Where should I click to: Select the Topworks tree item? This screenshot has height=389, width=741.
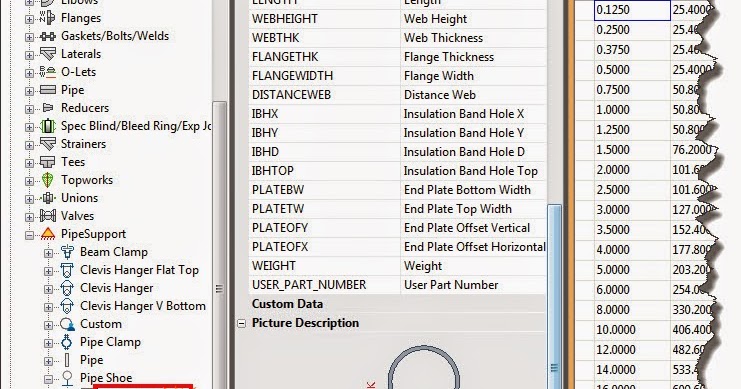[x=87, y=180]
